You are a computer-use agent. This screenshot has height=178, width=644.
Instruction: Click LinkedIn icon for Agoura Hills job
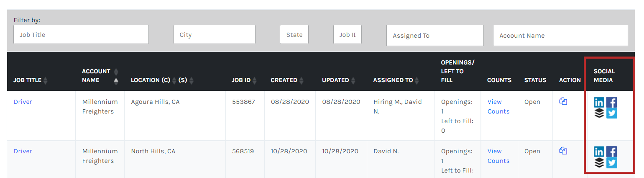(599, 102)
